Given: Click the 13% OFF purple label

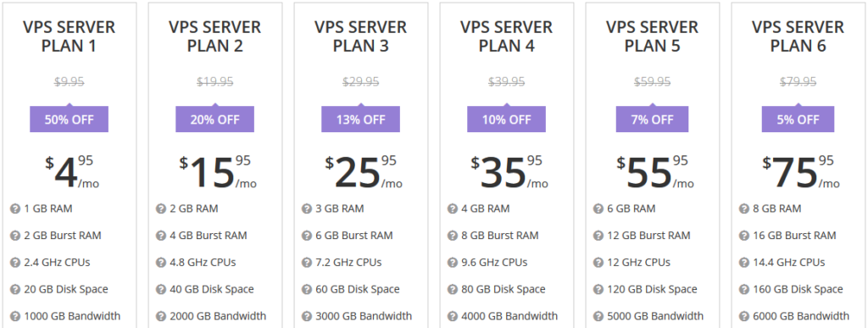Looking at the screenshot, I should tap(360, 119).
